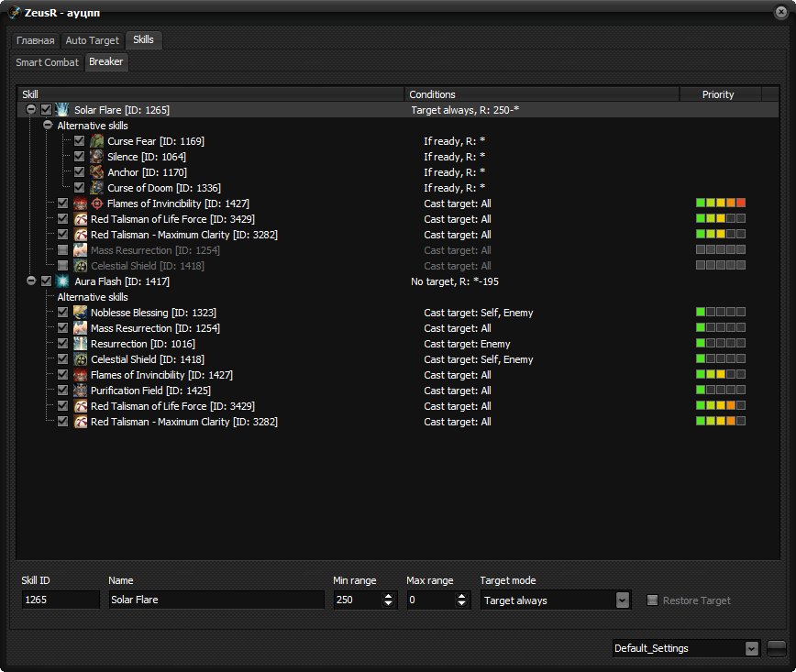Click the Solar Flare skill icon

[62, 110]
